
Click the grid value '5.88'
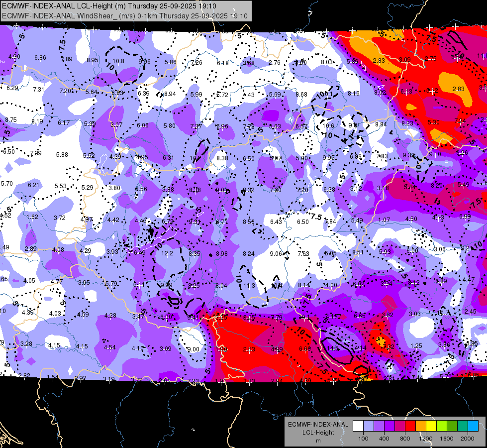pos(62,154)
